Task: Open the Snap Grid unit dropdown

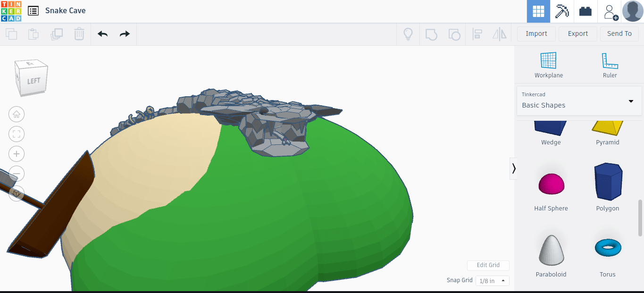Action: (492, 280)
